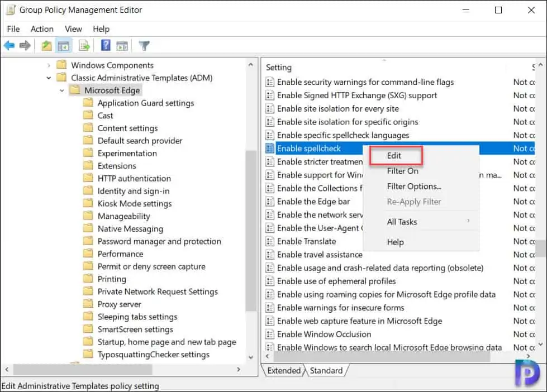Image resolution: width=547 pixels, height=392 pixels.
Task: Select Enable security warnings for command-line flags
Action: tap(365, 82)
